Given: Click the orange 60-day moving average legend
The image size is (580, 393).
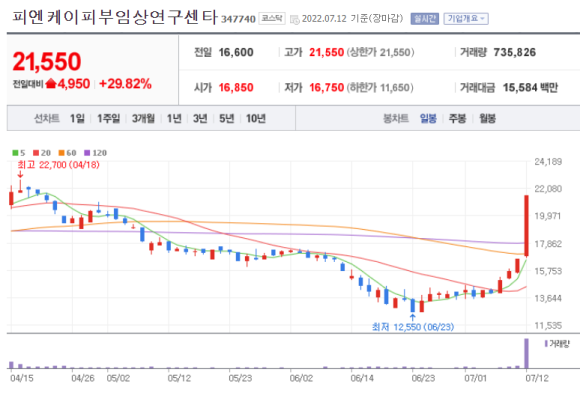Looking at the screenshot, I should click(x=67, y=153).
